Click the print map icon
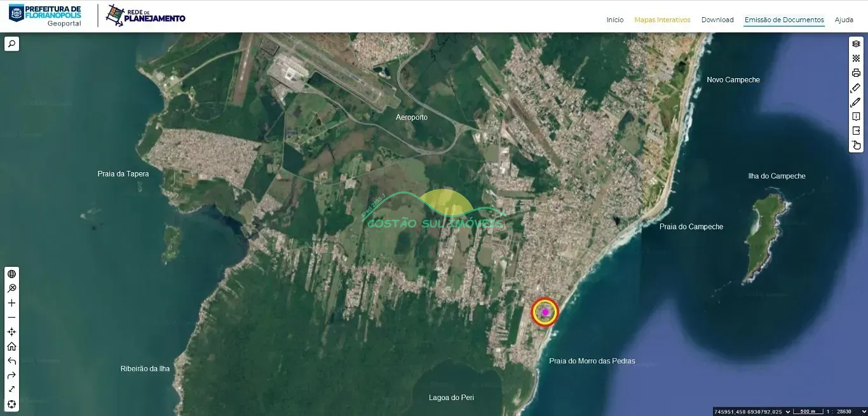The image size is (868, 416). pos(856,73)
